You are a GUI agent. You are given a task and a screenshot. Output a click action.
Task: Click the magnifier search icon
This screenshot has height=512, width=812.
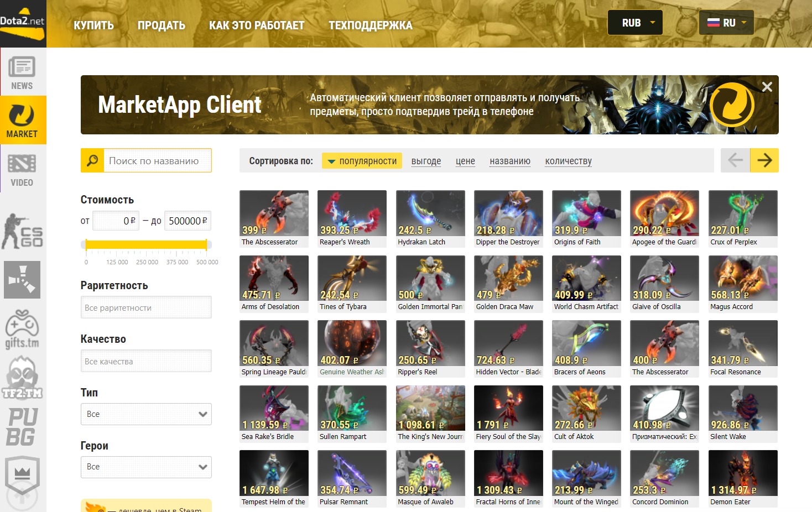coord(92,161)
